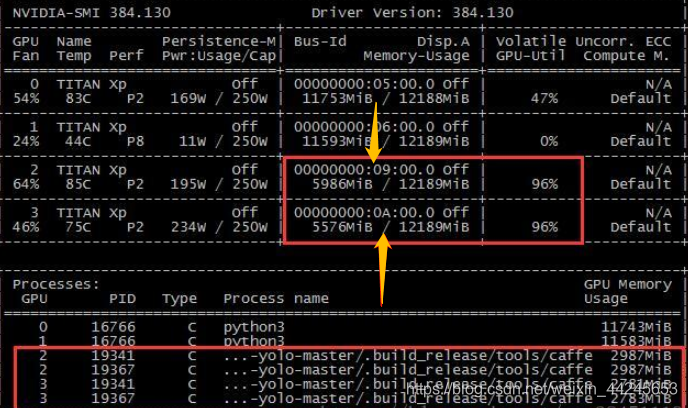Click the 'Memory-Usage' column header
The width and height of the screenshot is (688, 408).
pos(416,56)
